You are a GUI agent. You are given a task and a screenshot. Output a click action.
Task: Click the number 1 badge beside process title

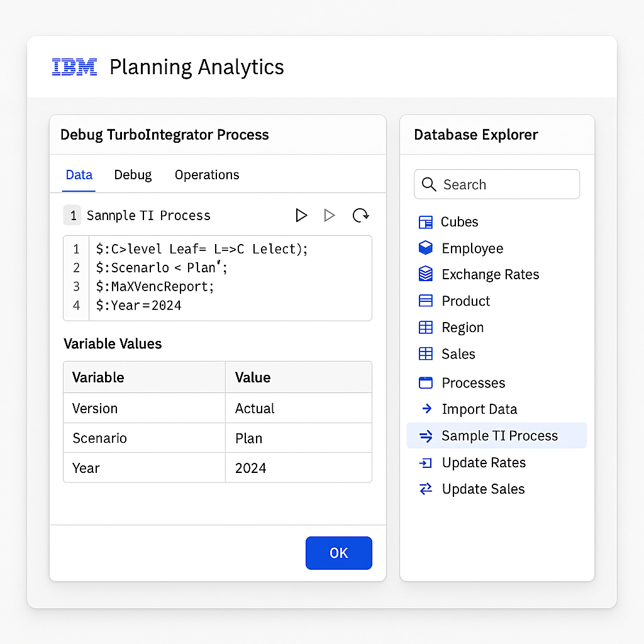point(73,215)
